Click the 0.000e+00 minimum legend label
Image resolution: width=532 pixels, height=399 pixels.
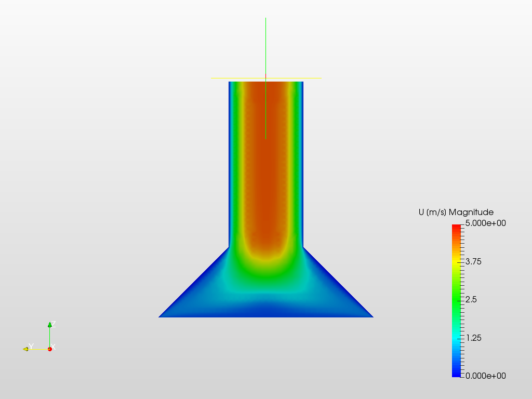486,376
